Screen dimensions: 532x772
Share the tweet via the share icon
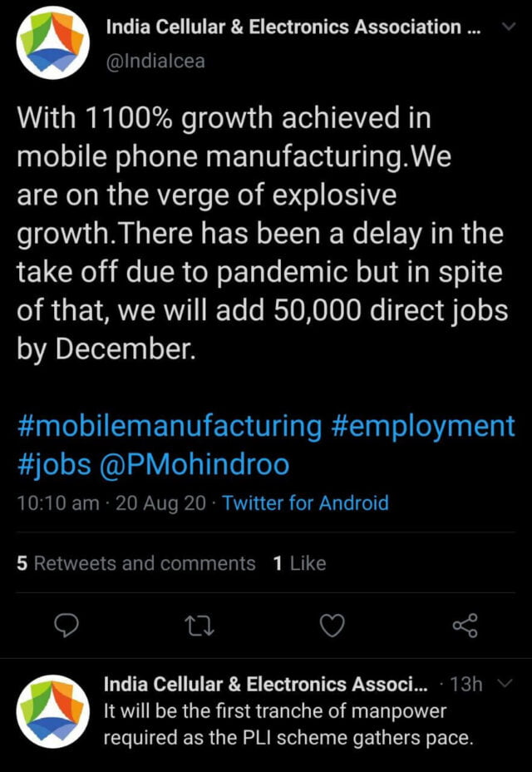(x=465, y=626)
